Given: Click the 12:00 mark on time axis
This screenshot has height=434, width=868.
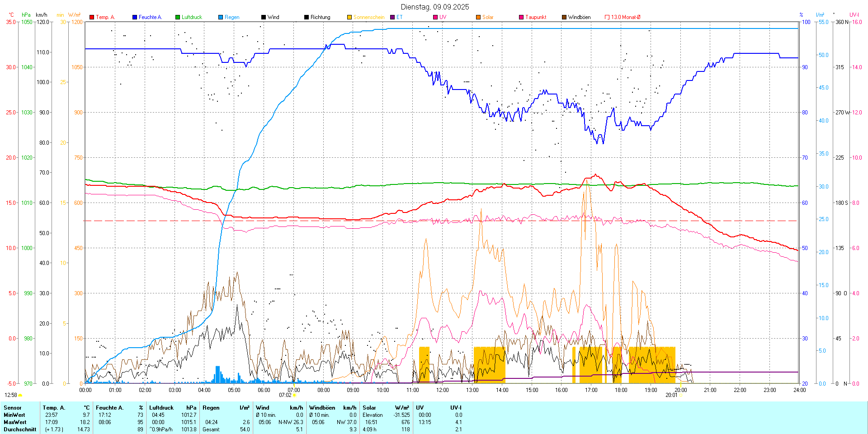Looking at the screenshot, I should [442, 390].
